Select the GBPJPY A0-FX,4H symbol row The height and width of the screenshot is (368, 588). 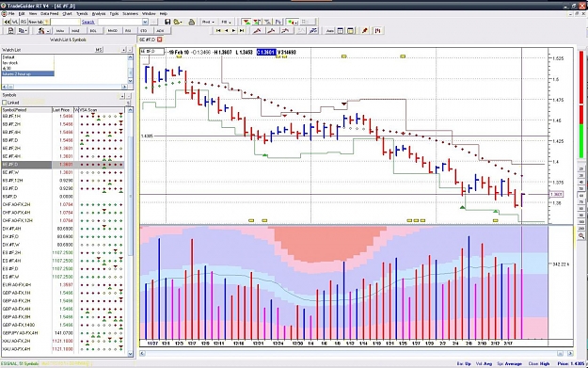[63, 333]
